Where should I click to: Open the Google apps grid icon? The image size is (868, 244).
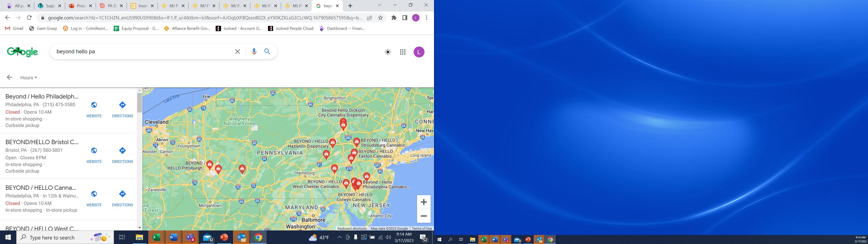[403, 52]
